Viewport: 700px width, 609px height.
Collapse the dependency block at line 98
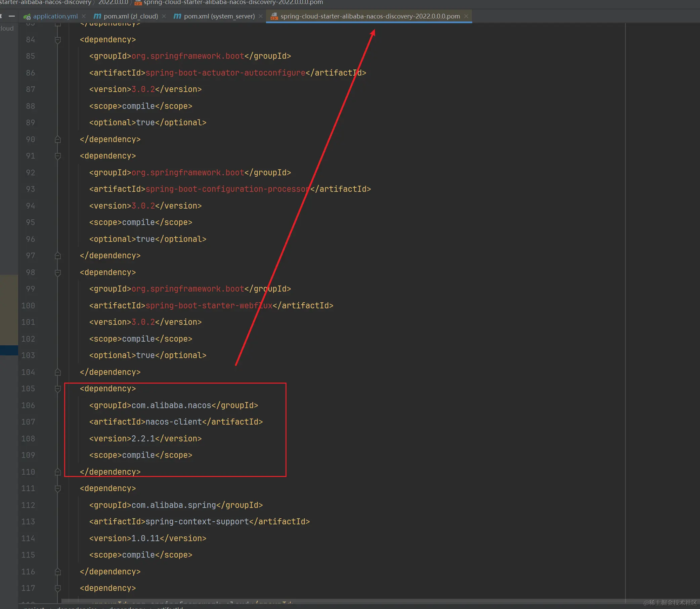coord(58,272)
